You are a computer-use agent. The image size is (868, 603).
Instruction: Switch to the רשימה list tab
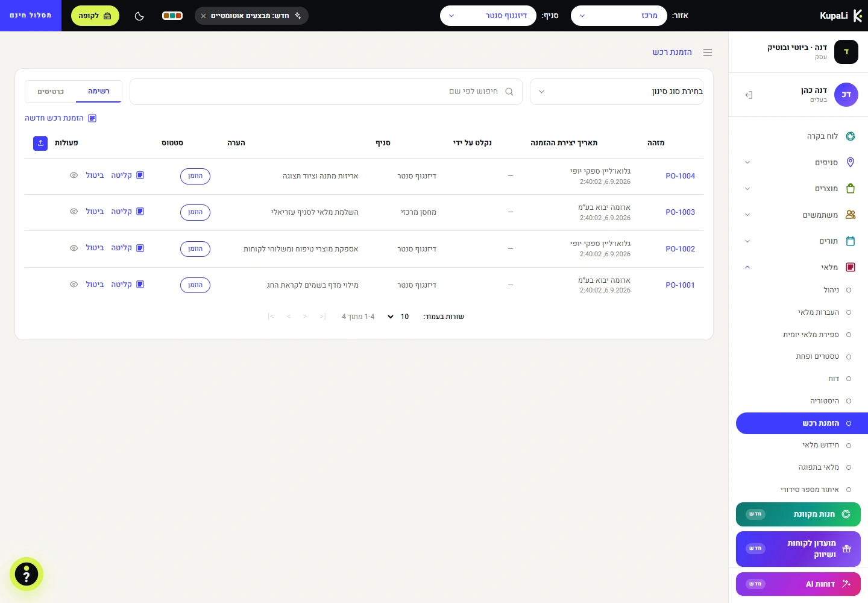click(98, 92)
